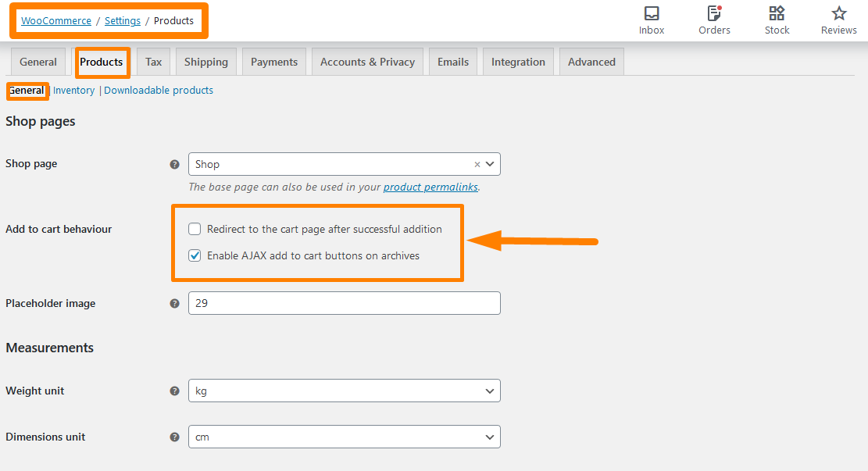Open the Advanced tab
868x471 pixels.
point(591,62)
